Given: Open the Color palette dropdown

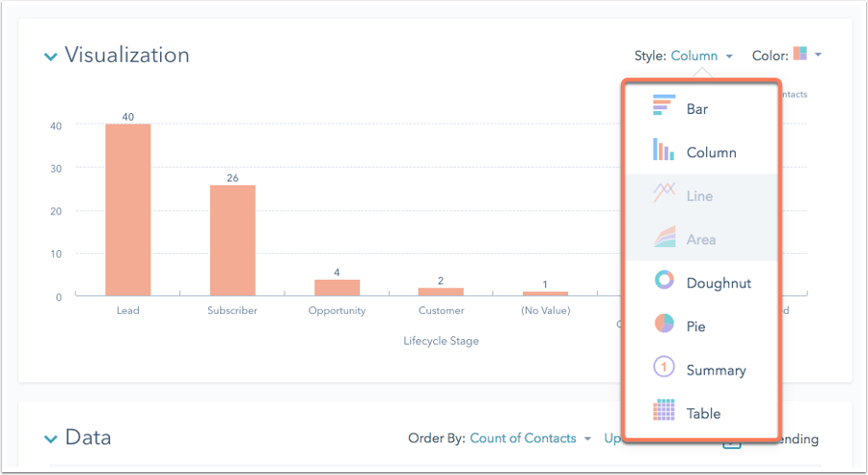Looking at the screenshot, I should click(807, 55).
